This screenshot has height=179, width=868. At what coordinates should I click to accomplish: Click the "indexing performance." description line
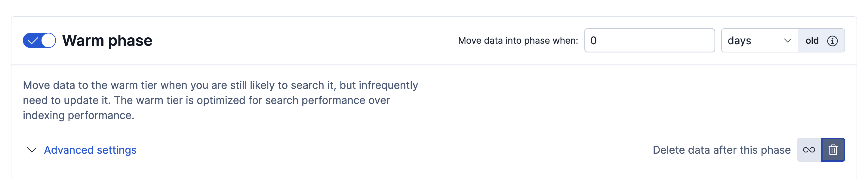click(x=78, y=115)
